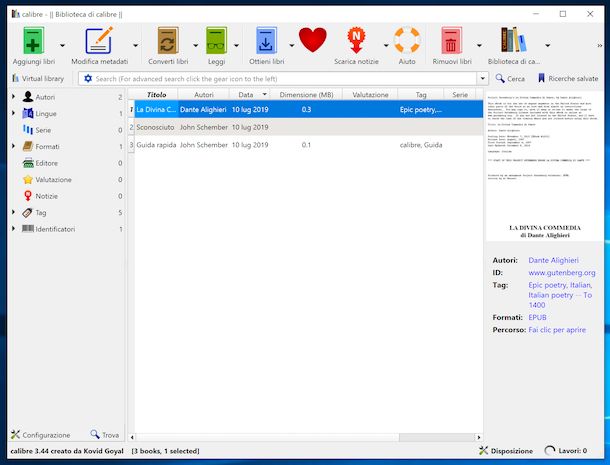
Task: Click the red heart donate icon
Action: (x=312, y=40)
